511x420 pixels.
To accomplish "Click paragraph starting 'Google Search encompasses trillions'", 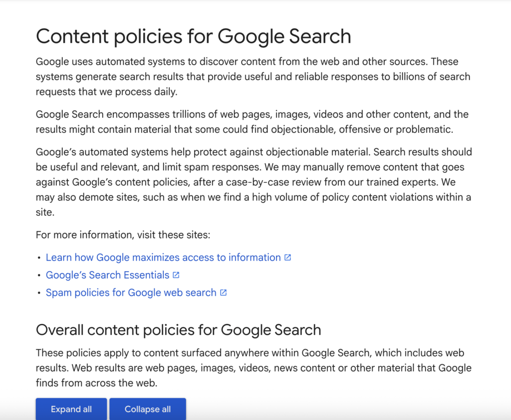I will tap(252, 122).
